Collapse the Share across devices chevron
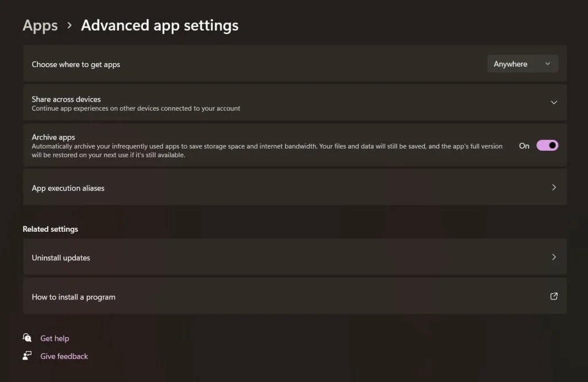Image resolution: width=588 pixels, height=382 pixels. (554, 102)
